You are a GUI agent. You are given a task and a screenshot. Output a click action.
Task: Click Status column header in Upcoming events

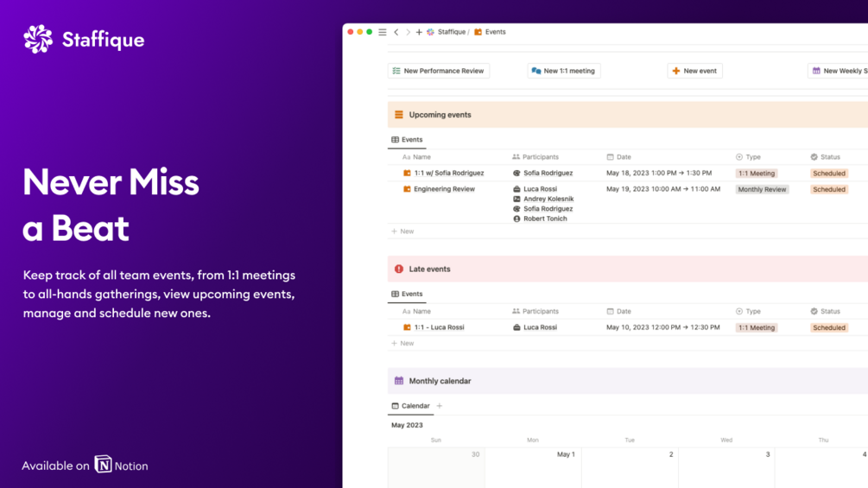pos(826,157)
